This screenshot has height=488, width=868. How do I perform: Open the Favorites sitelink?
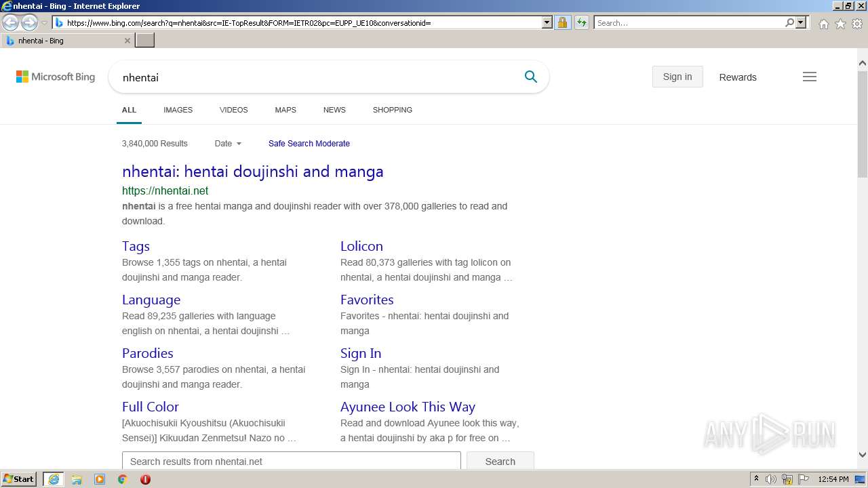tap(367, 300)
